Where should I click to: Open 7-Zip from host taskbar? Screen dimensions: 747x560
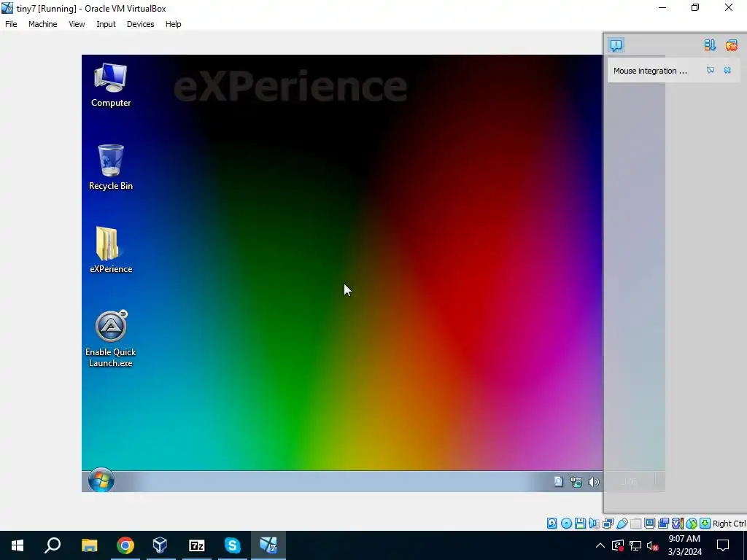pyautogui.click(x=197, y=545)
